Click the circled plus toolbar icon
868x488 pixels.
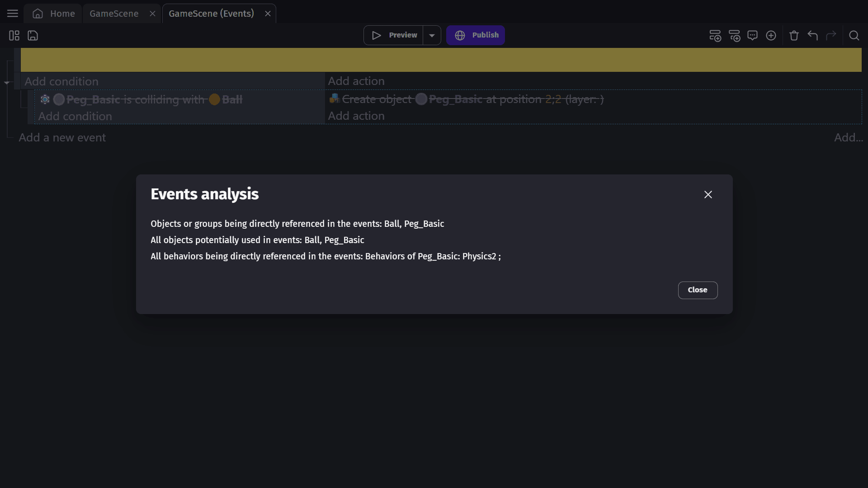pyautogui.click(x=771, y=36)
